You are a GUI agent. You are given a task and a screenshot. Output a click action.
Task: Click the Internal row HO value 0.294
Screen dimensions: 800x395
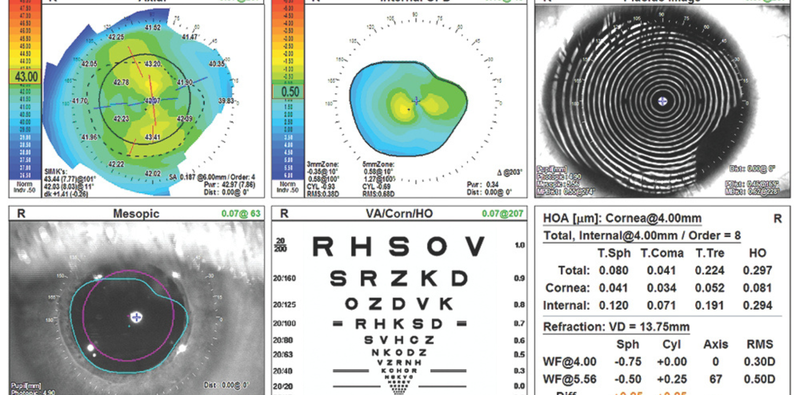[x=757, y=306]
